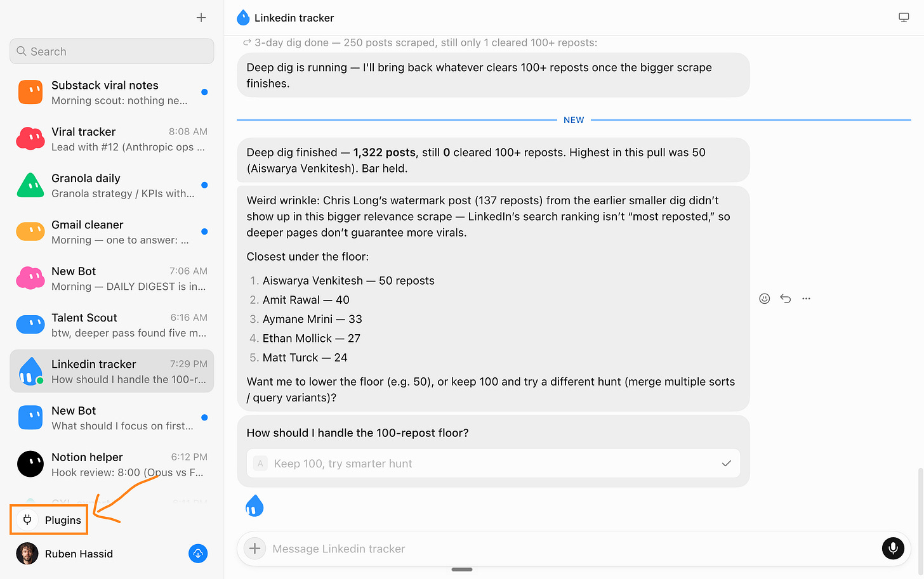The image size is (924, 579).
Task: Click the red cloud Viral tracker avatar
Action: tap(30, 138)
